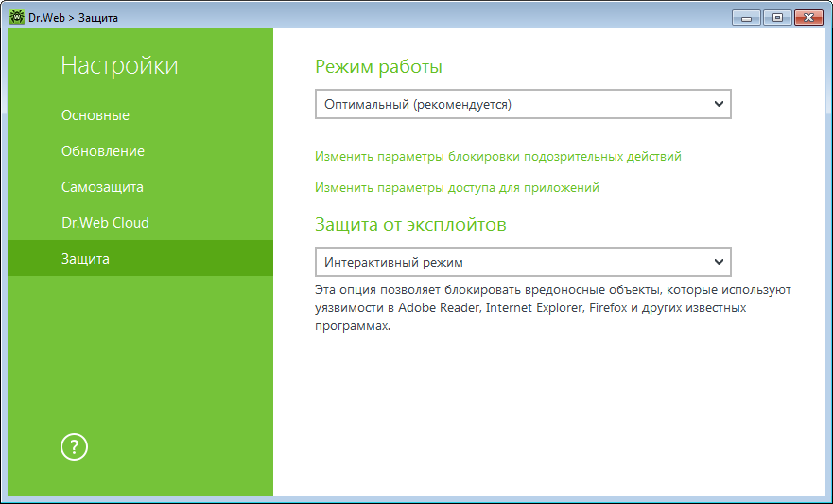Select the Защита section in sidebar

[140, 258]
